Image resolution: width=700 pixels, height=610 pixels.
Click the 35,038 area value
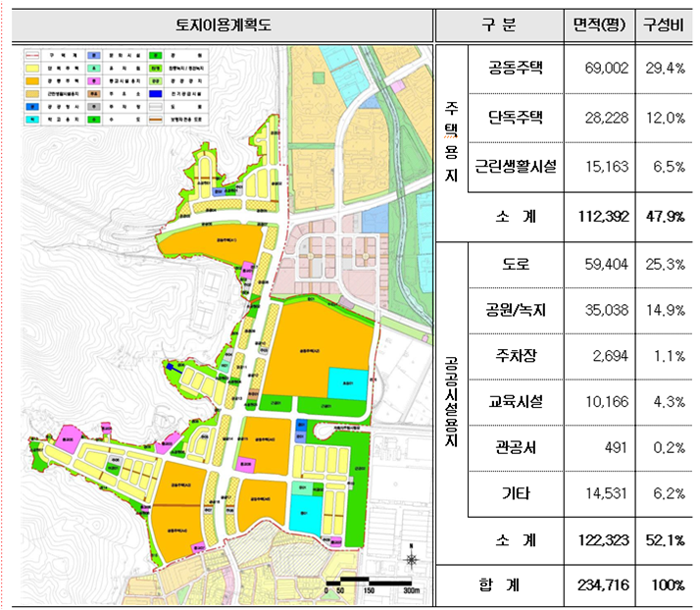click(x=607, y=310)
